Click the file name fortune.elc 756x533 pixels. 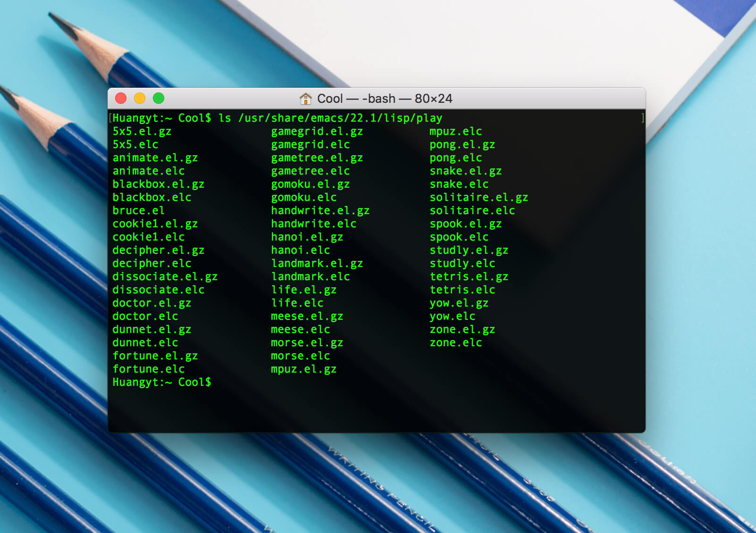click(x=149, y=369)
